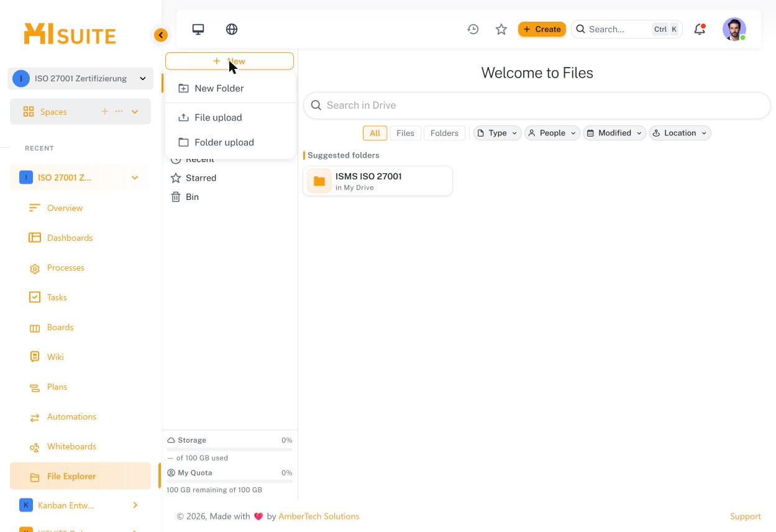Expand the ISO 27001 Zertifizierung workspace selector

(x=81, y=78)
